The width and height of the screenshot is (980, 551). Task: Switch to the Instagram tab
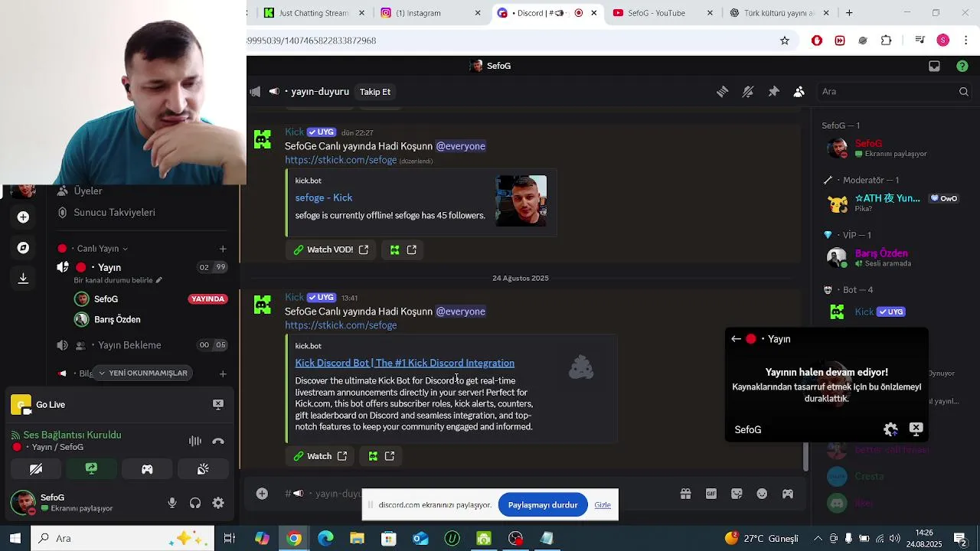click(429, 13)
